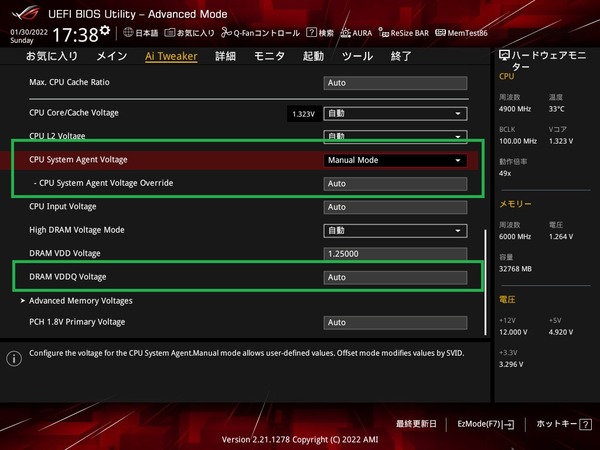600x450 pixels.
Task: Click the 日本語 language label
Action: (147, 33)
